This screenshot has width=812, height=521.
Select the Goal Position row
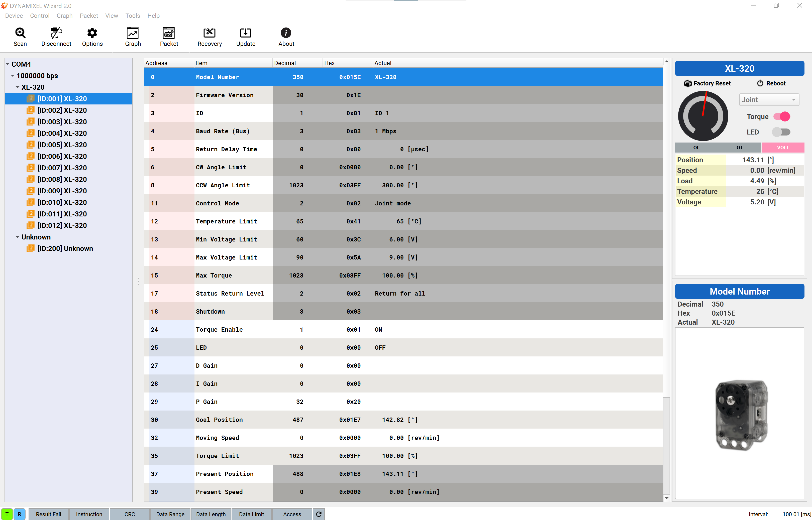[x=403, y=420]
